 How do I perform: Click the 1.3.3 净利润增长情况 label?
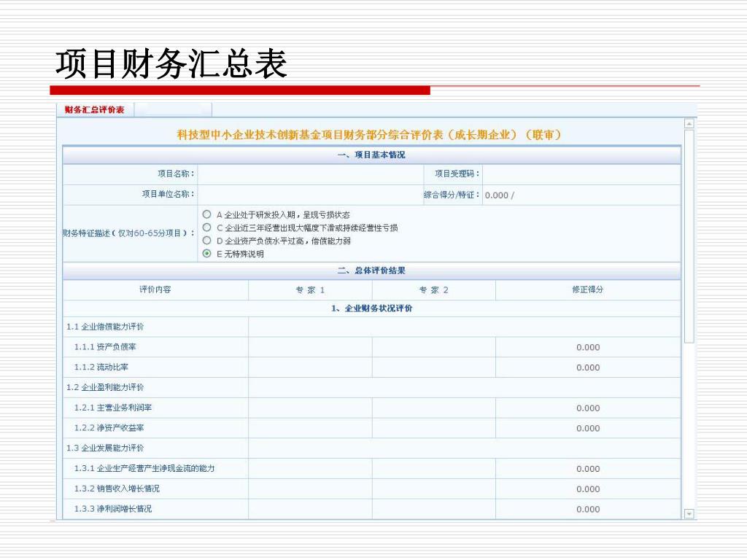click(113, 509)
